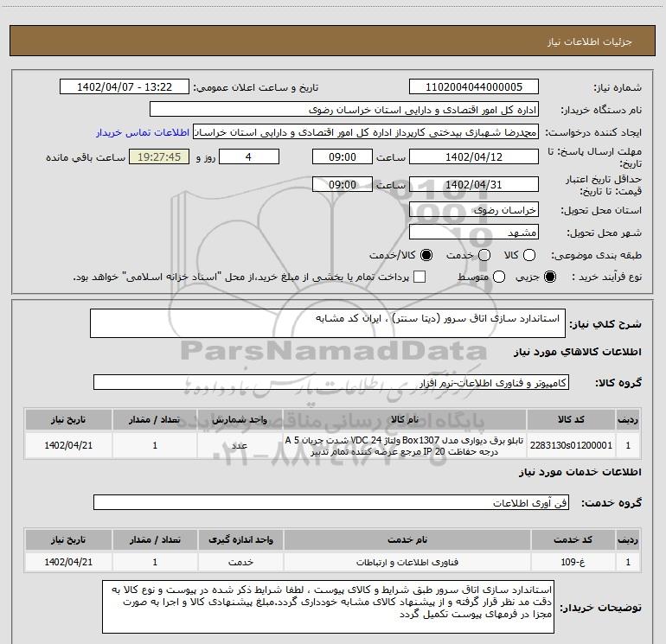Click the services table header واحد اندازه گیری

coord(240,539)
